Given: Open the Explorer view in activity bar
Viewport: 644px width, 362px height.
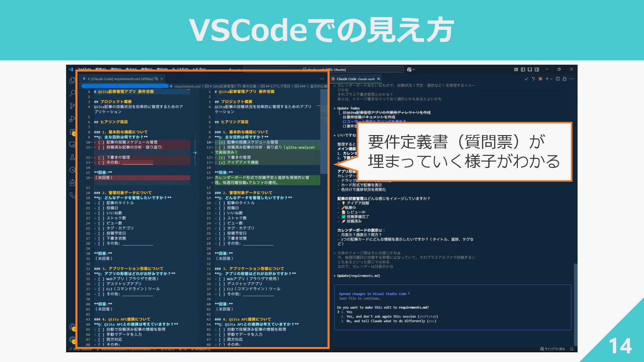Looking at the screenshot, I should point(72,80).
